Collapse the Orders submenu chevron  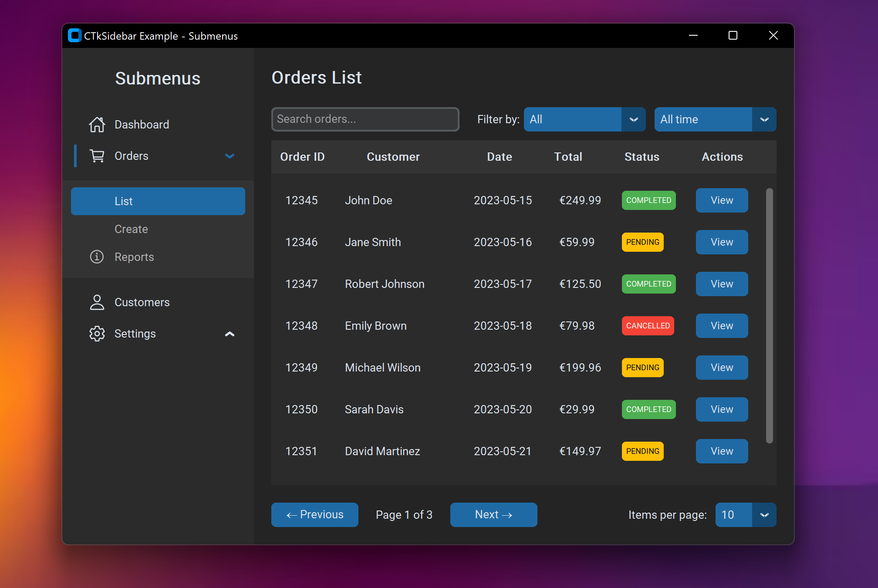pyautogui.click(x=230, y=156)
